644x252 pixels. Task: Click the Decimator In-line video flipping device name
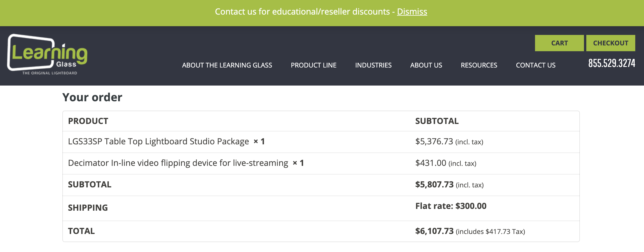(x=178, y=163)
